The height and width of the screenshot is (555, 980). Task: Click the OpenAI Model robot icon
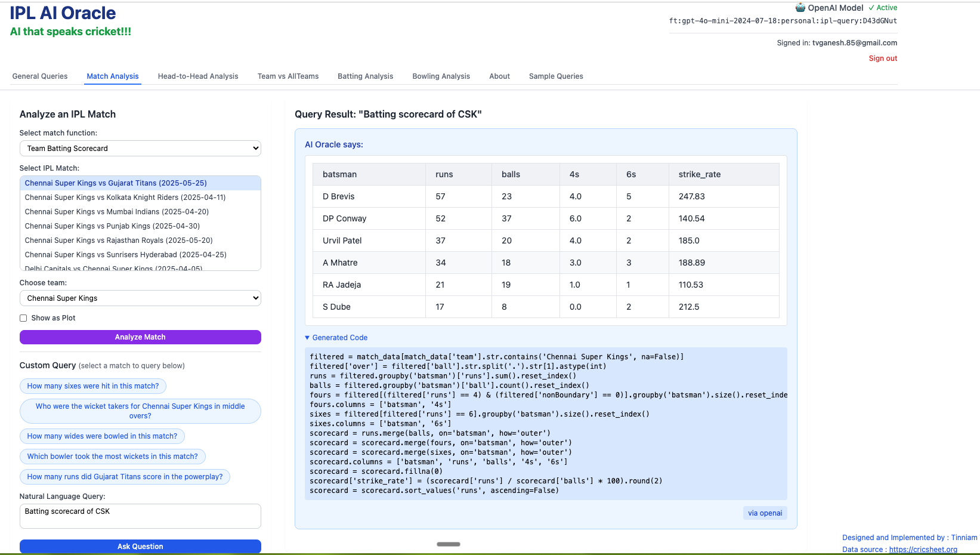point(800,8)
